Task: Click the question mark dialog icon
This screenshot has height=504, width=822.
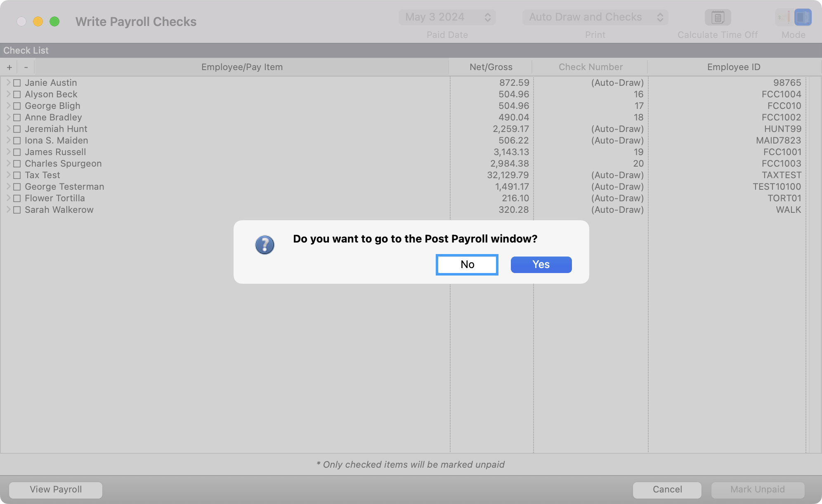Action: (265, 245)
